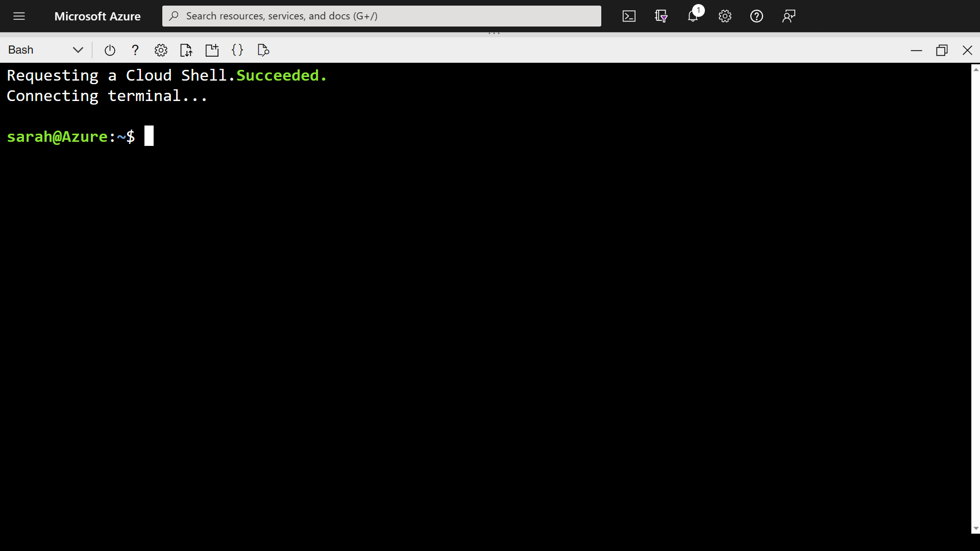Expand the Bash shell selector dropdown
The height and width of the screenshot is (551, 980).
click(78, 50)
